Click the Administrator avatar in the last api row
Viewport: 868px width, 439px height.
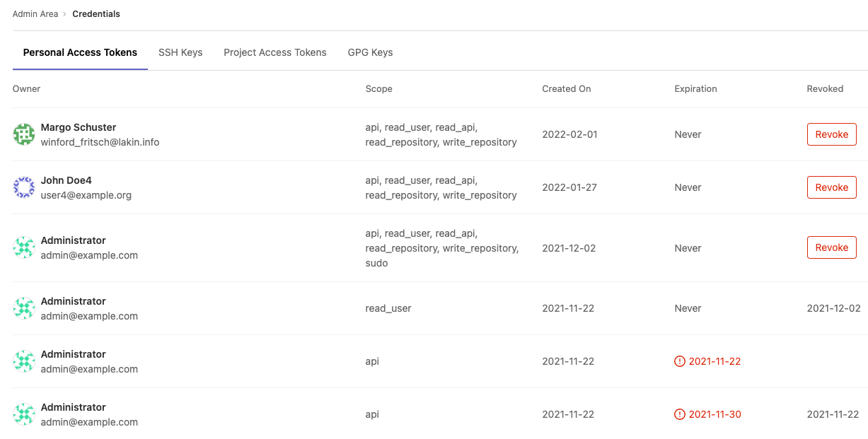click(23, 414)
